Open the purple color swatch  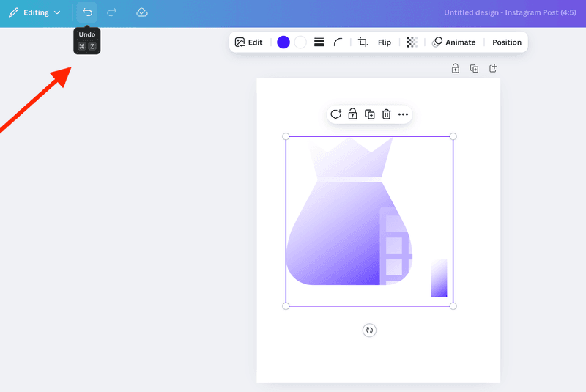pos(283,42)
